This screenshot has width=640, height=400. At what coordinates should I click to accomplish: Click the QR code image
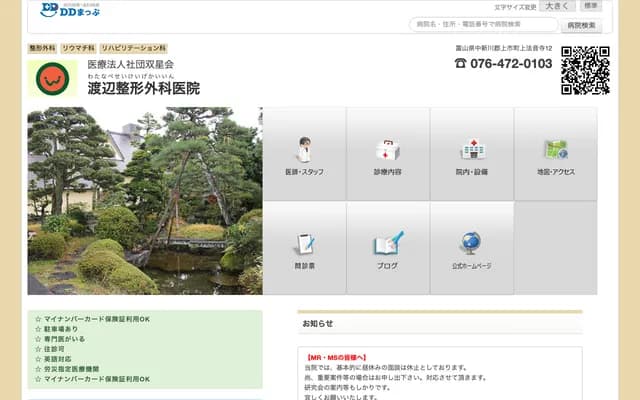pyautogui.click(x=585, y=70)
